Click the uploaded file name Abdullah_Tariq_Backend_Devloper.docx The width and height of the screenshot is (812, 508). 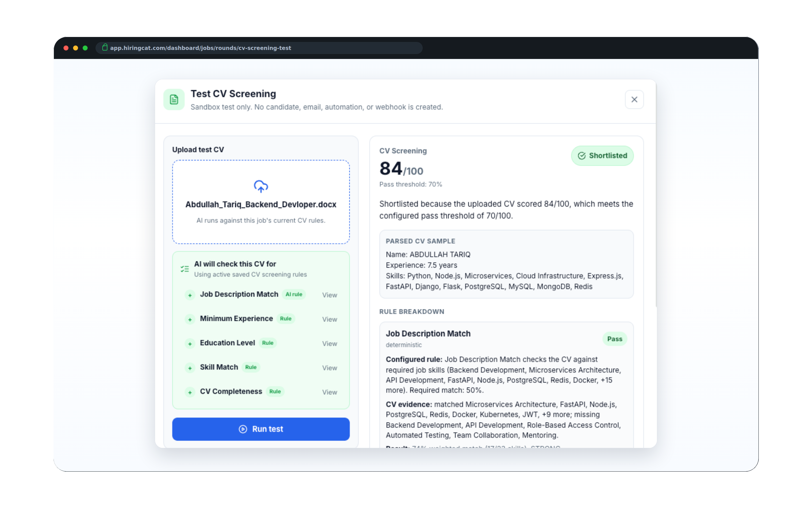coord(261,204)
